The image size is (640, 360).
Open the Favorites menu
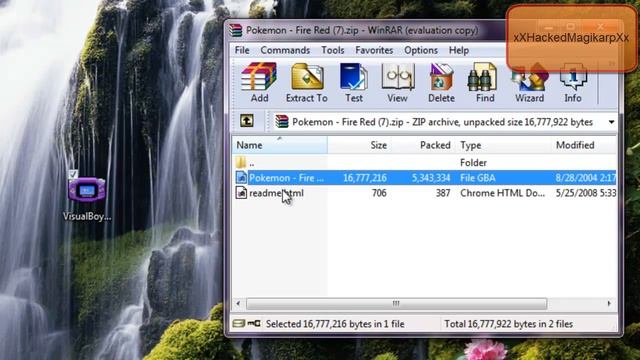[x=374, y=50]
